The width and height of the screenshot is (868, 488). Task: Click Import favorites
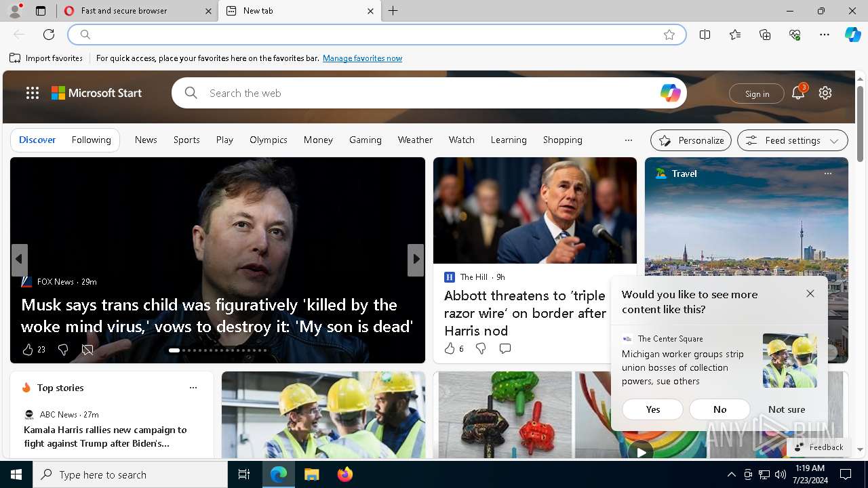tap(46, 58)
